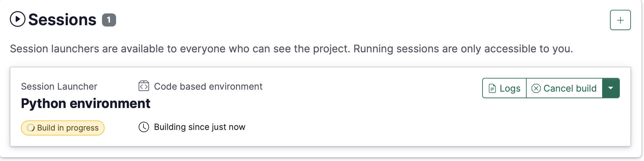644x161 pixels.
Task: Click the sessions count badge showing 1
Action: click(109, 20)
